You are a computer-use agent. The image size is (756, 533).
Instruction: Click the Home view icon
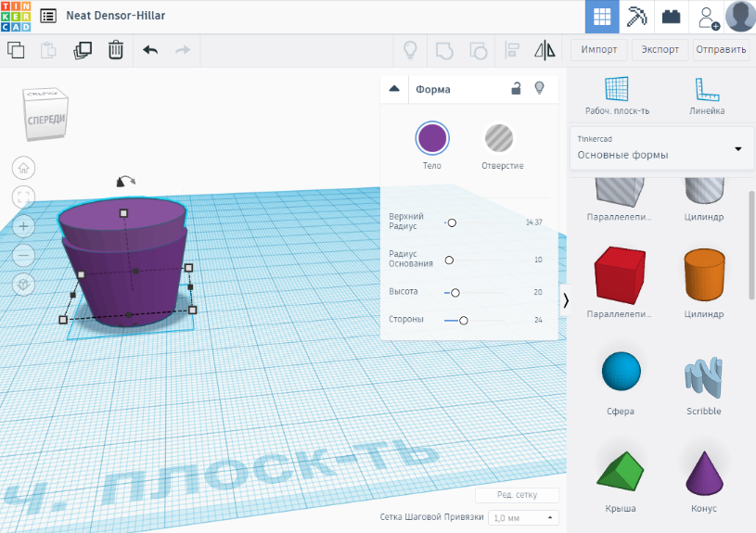point(24,168)
